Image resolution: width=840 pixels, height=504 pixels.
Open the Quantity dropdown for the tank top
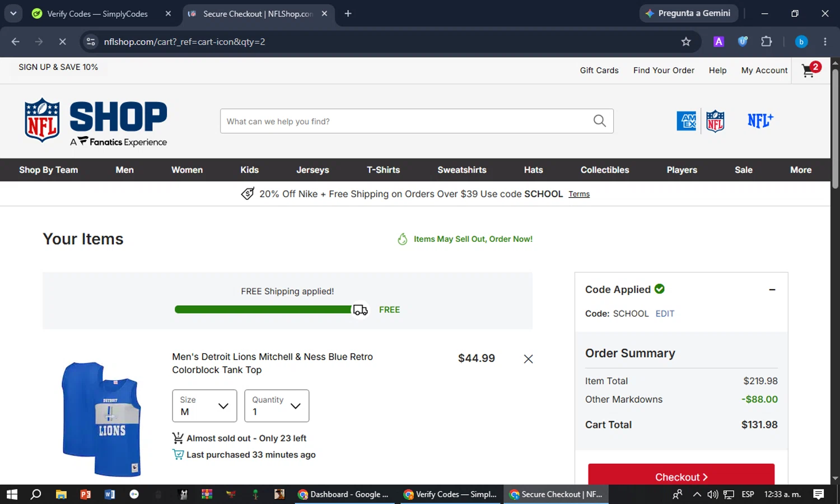277,406
